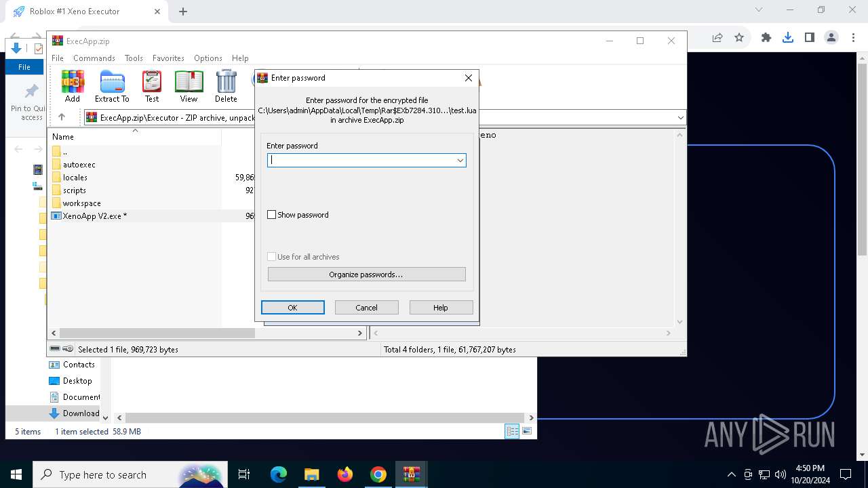
Task: Toggle the Chrome side panel icon
Action: [810, 38]
